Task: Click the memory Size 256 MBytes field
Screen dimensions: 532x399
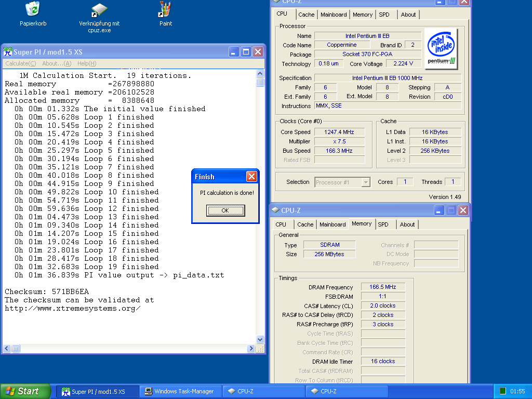Action: 329,254
